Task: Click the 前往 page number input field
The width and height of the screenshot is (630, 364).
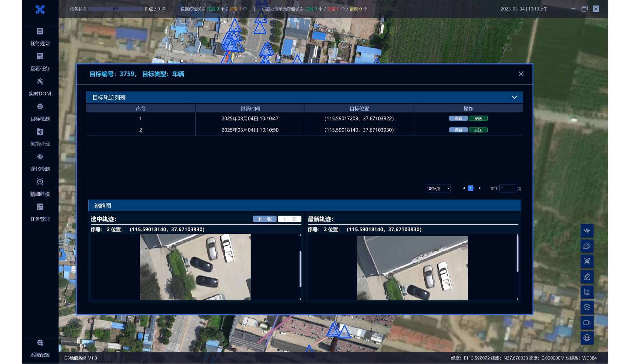Action: tap(507, 188)
